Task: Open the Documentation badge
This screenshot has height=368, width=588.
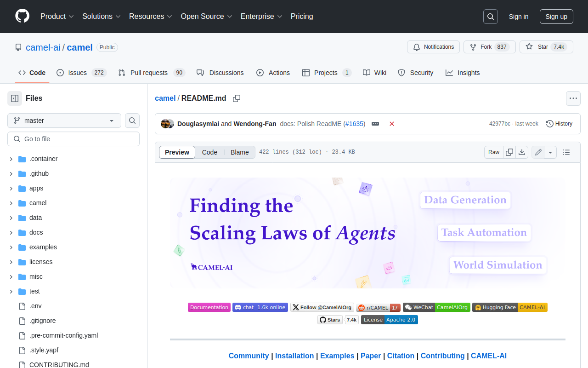Action: tap(209, 307)
